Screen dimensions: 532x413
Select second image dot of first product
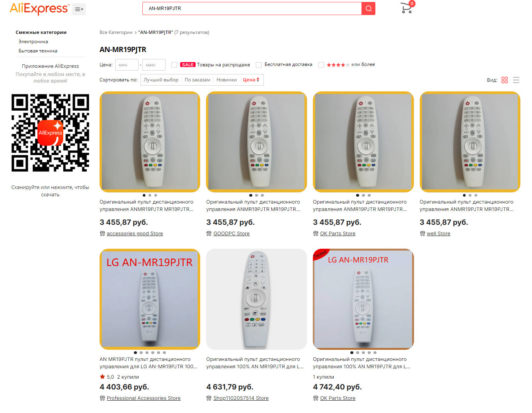tap(150, 195)
